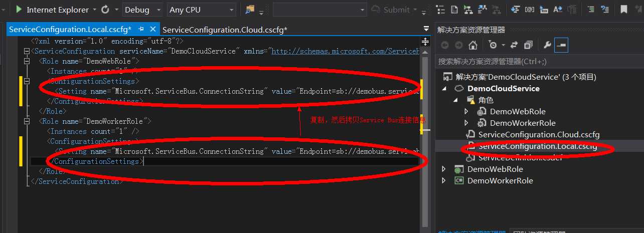Expand DemoWorkerRole under the roles folder
The height and width of the screenshot is (233, 644).
pyautogui.click(x=466, y=123)
